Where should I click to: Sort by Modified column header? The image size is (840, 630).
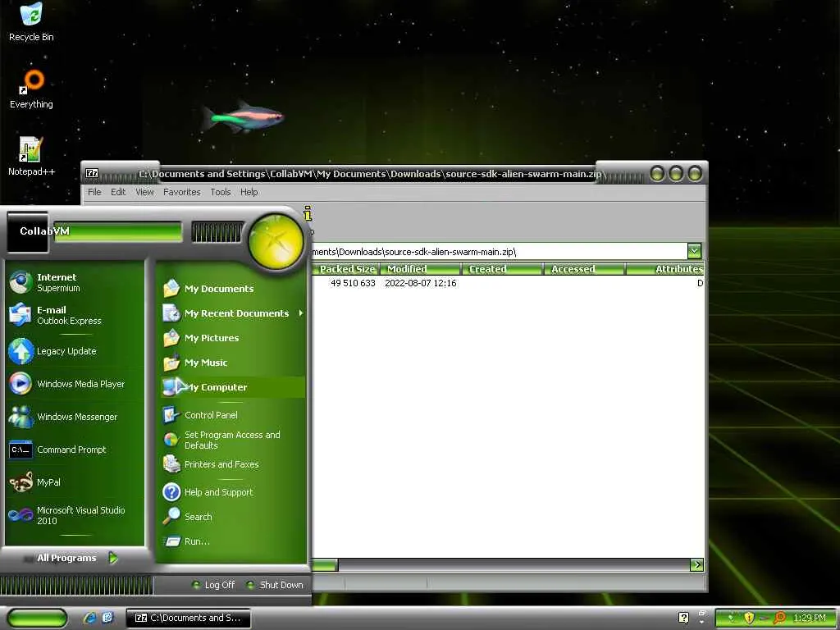[420, 269]
